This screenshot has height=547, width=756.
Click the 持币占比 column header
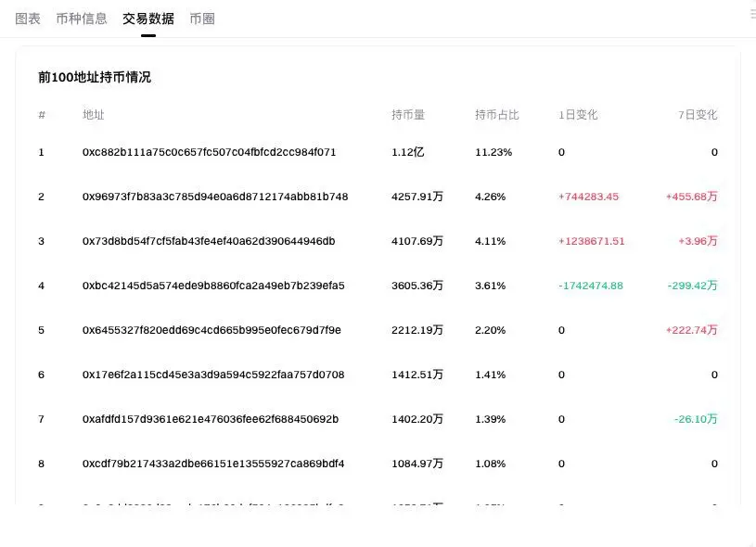click(496, 115)
